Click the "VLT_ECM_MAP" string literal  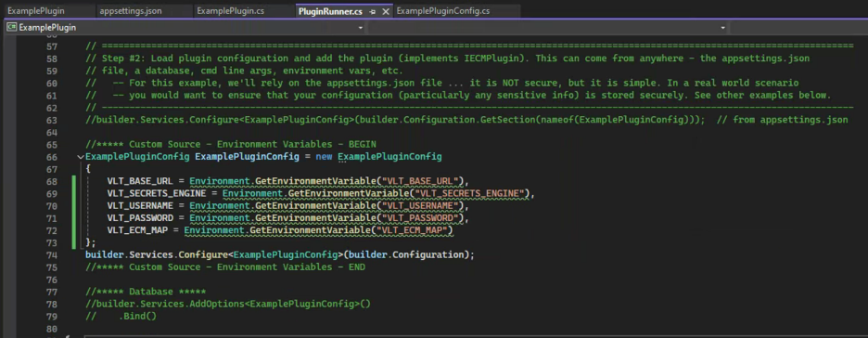coord(413,230)
